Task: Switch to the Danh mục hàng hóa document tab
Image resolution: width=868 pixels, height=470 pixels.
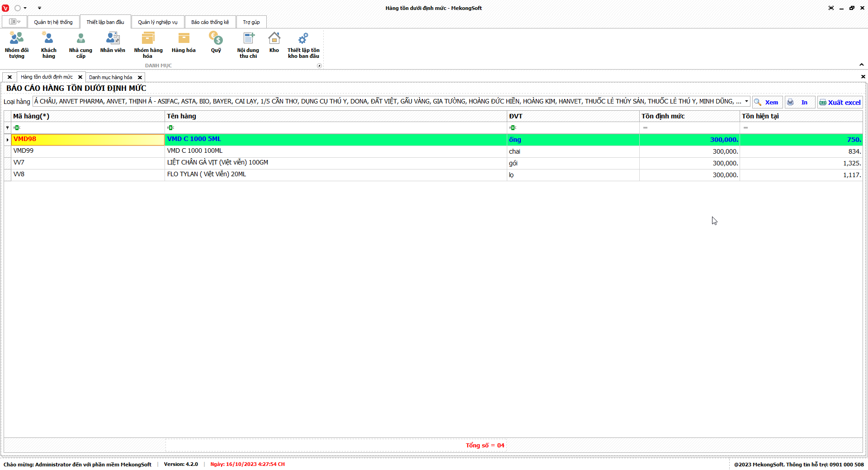Action: point(111,78)
